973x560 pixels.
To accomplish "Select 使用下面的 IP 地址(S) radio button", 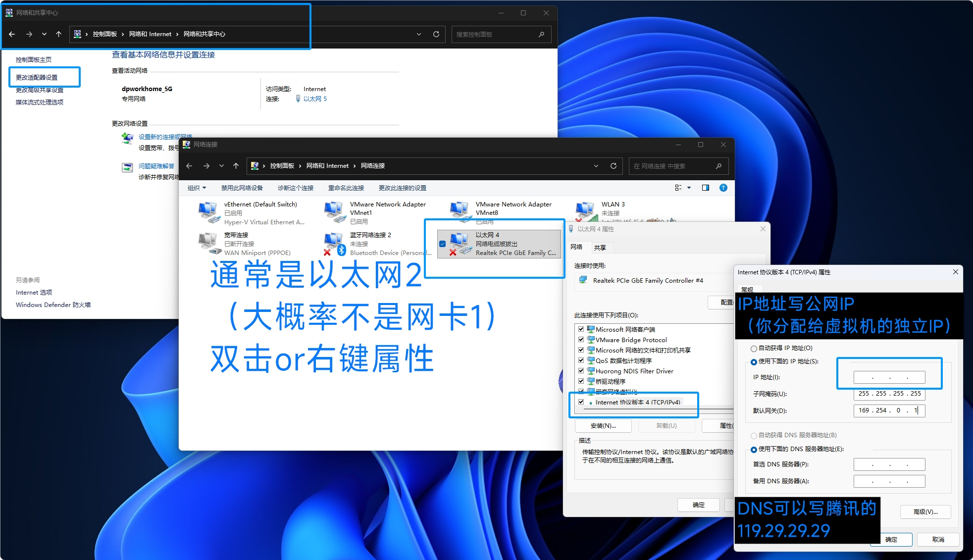I will (754, 362).
